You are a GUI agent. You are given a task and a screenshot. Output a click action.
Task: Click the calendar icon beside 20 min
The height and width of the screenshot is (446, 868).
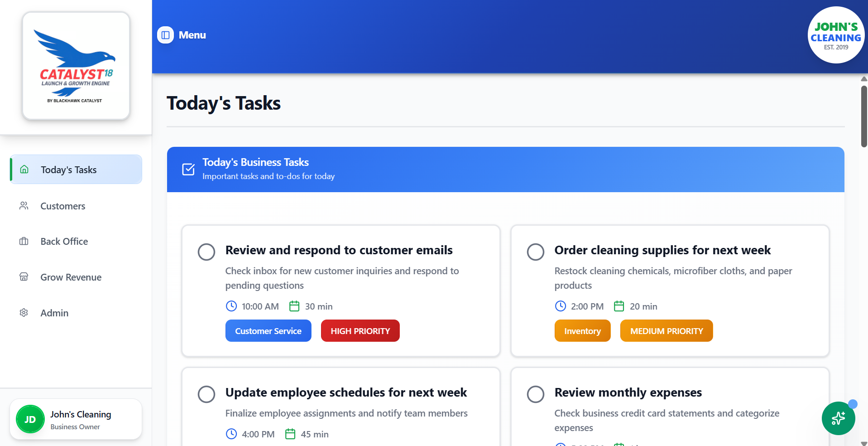[619, 306]
